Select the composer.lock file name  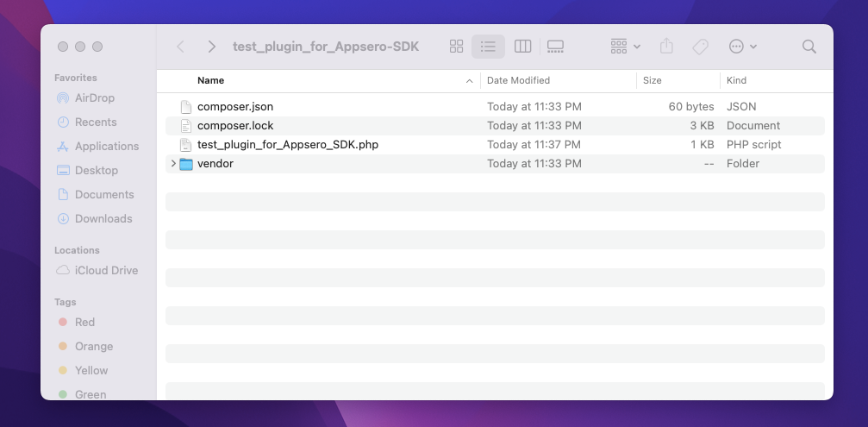[x=235, y=126]
